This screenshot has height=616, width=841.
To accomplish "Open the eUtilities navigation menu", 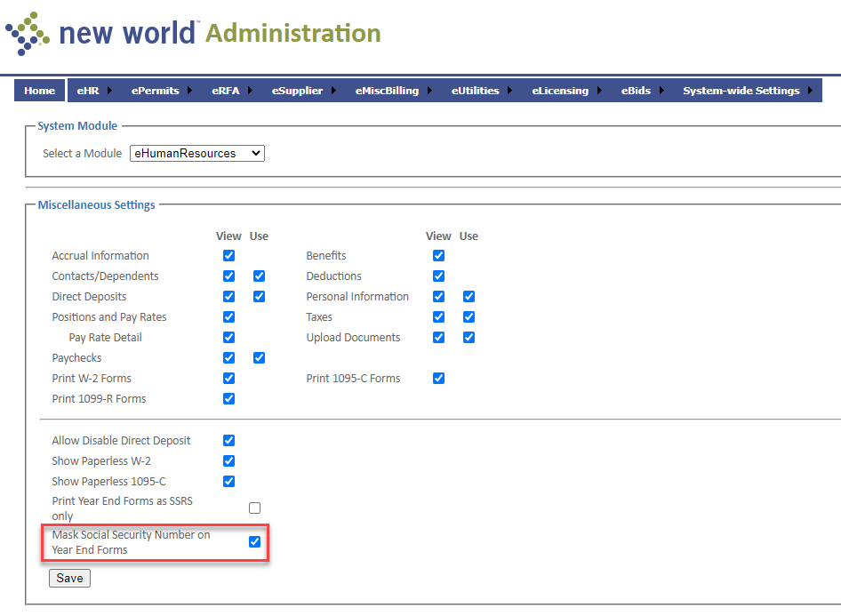I will coord(475,91).
